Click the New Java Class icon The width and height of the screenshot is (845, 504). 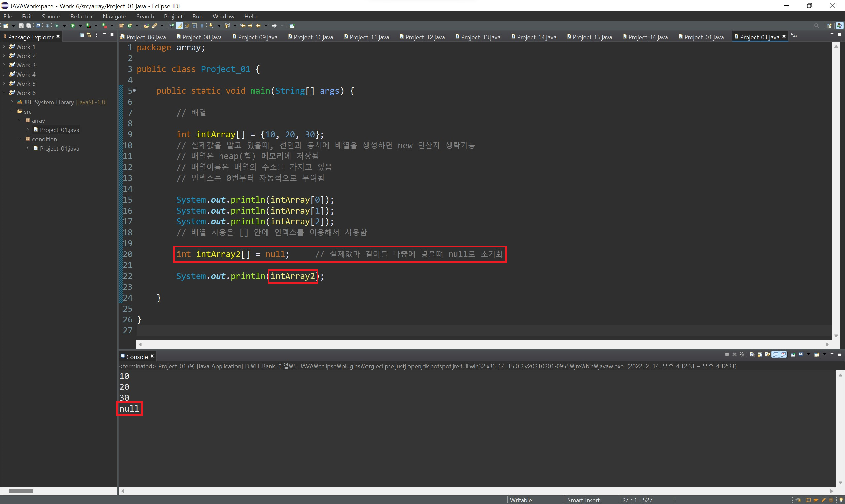(x=130, y=26)
